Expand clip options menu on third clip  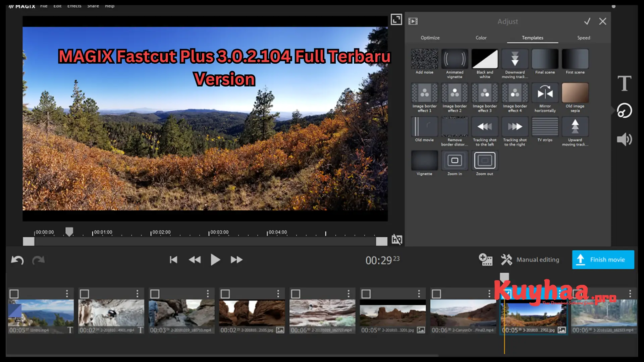[x=207, y=294]
